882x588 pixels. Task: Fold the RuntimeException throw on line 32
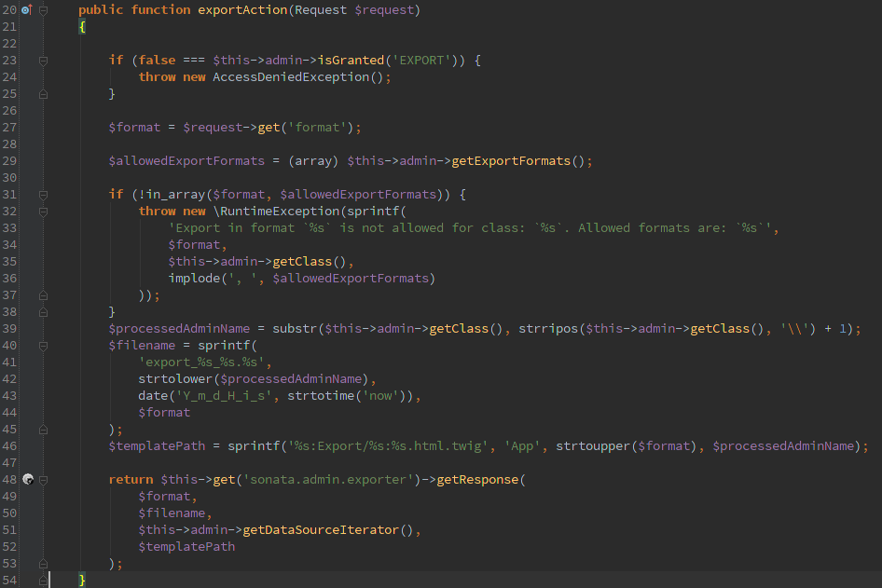click(x=43, y=212)
